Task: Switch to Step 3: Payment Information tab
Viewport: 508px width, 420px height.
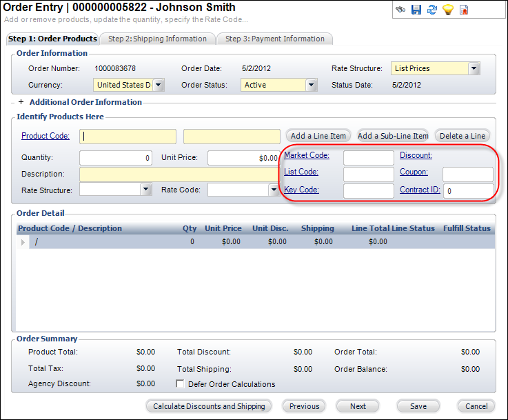Action: [x=274, y=39]
